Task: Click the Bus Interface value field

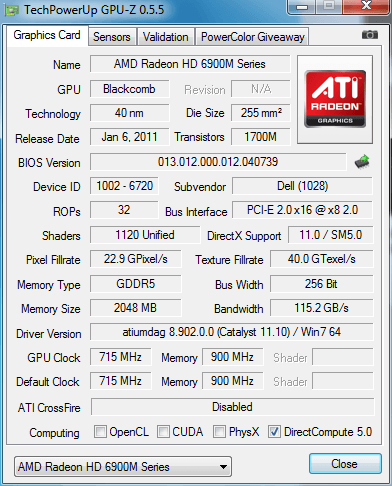Action: (302, 210)
